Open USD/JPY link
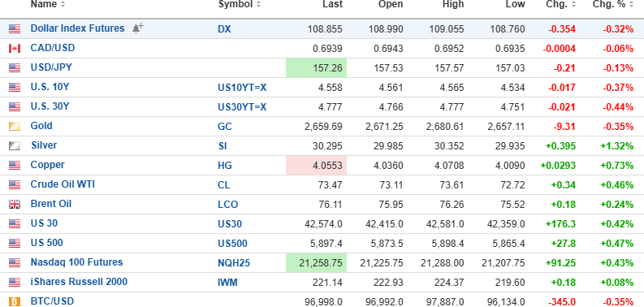The height and width of the screenshot is (307, 644). 51,67
